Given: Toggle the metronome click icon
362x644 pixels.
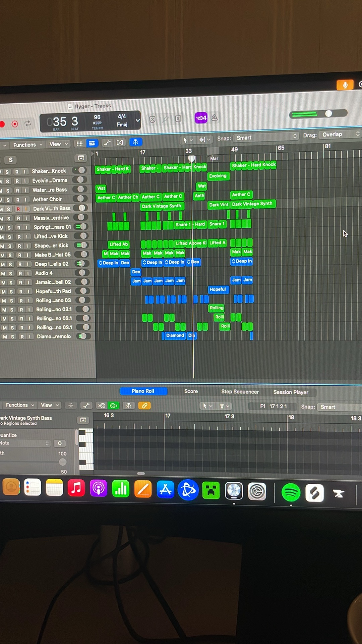Looking at the screenshot, I should [x=215, y=117].
